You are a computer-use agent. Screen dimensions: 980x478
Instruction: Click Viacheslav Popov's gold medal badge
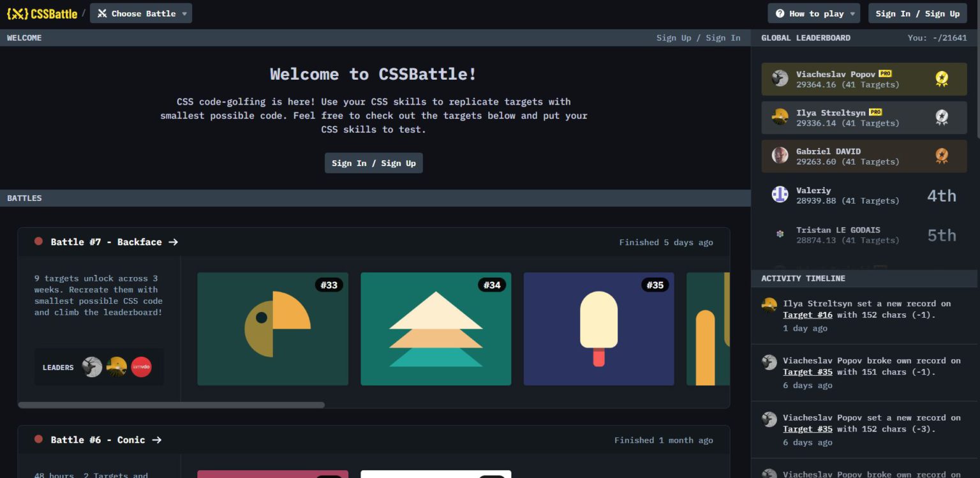coord(941,78)
